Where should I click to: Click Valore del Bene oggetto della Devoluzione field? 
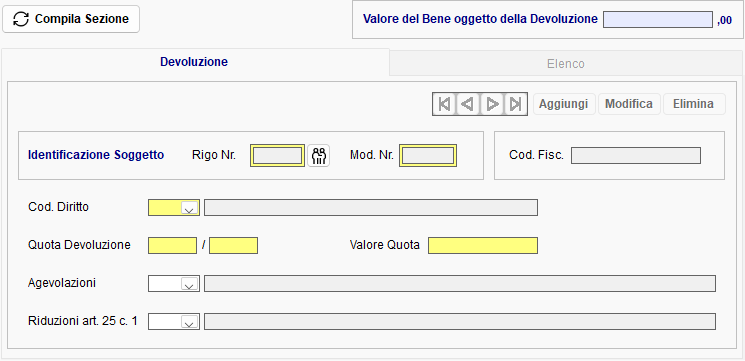(x=658, y=19)
